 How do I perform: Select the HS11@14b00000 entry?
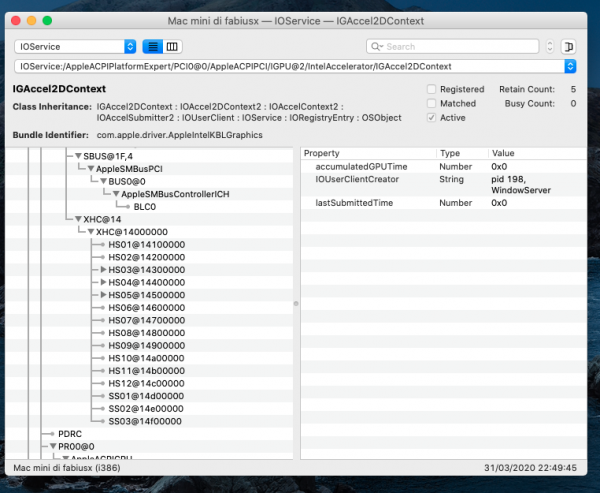[x=147, y=371]
